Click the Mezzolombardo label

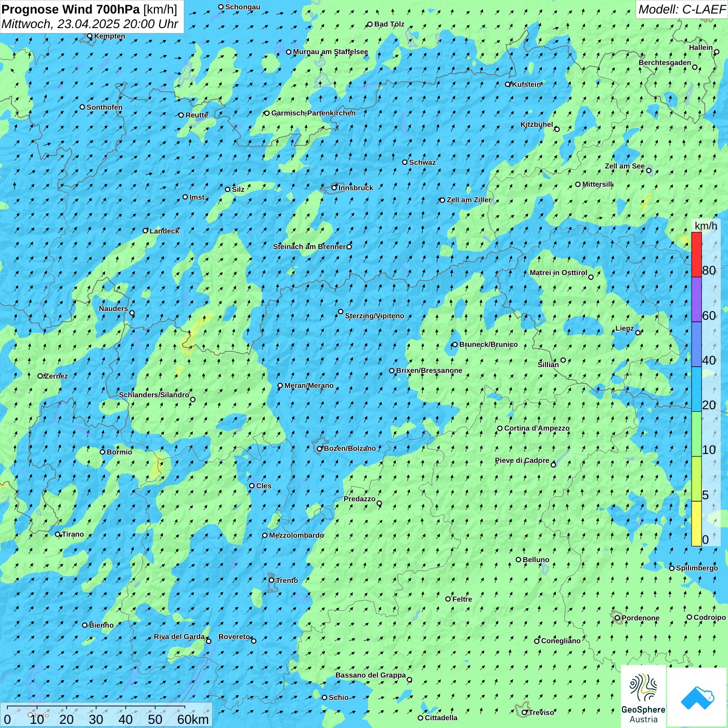click(296, 536)
